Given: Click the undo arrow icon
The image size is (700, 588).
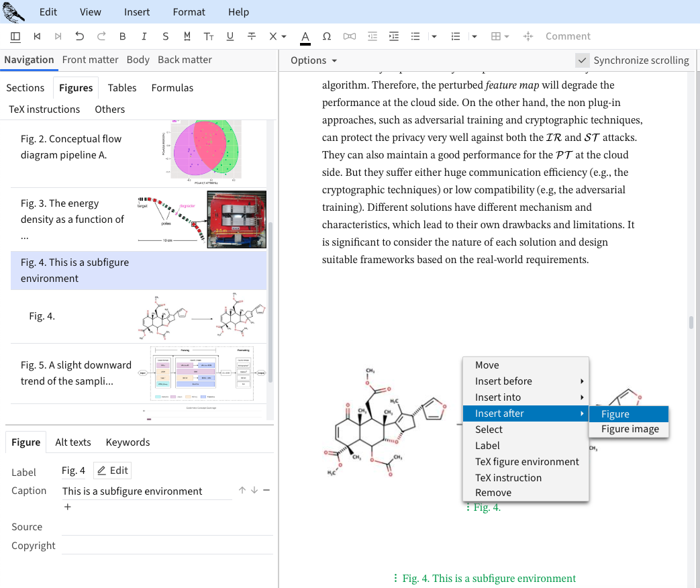Looking at the screenshot, I should tap(80, 36).
